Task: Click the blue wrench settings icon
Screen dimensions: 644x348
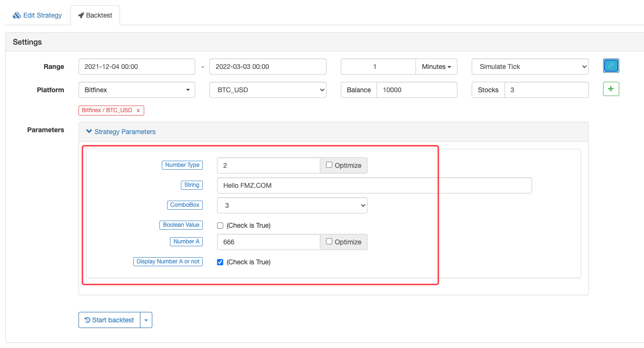Action: tap(611, 66)
